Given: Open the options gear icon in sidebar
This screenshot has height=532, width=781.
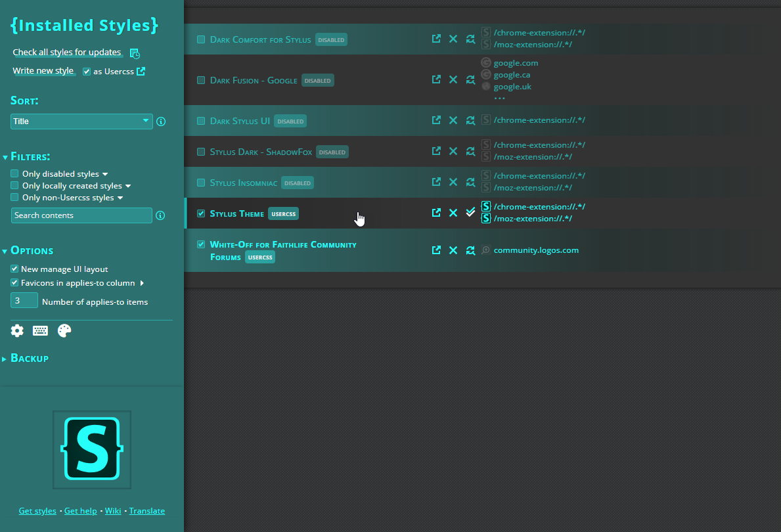Looking at the screenshot, I should point(17,331).
